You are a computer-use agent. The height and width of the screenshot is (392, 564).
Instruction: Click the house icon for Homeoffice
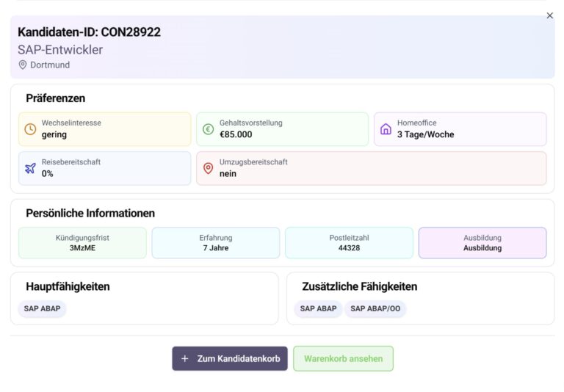click(x=386, y=129)
